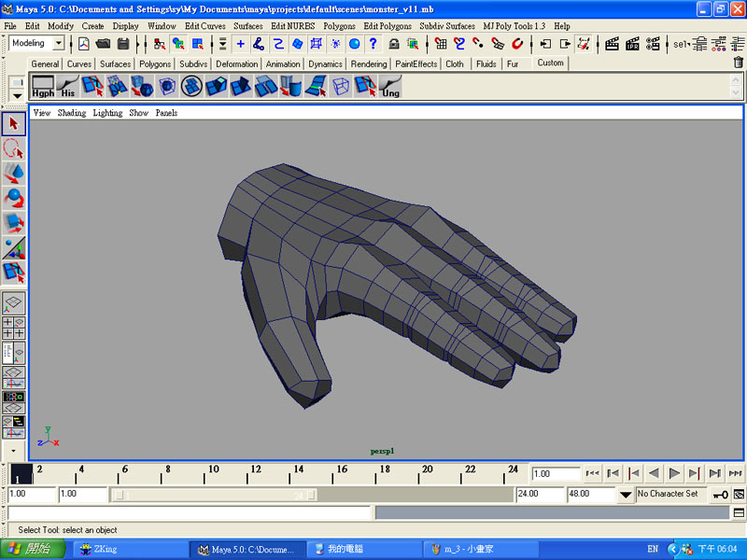Image resolution: width=747 pixels, height=560 pixels.
Task: Open the character set dropdown arrow
Action: [x=626, y=495]
